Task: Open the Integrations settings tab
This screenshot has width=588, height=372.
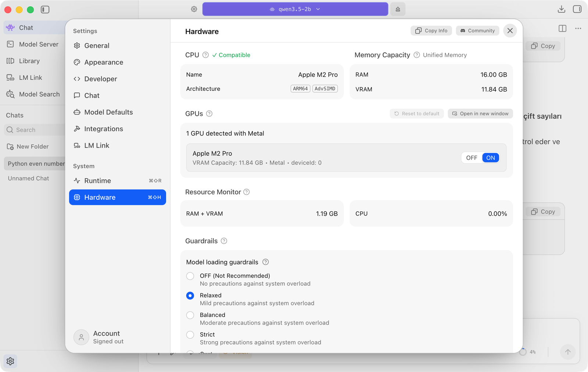Action: 118,129
